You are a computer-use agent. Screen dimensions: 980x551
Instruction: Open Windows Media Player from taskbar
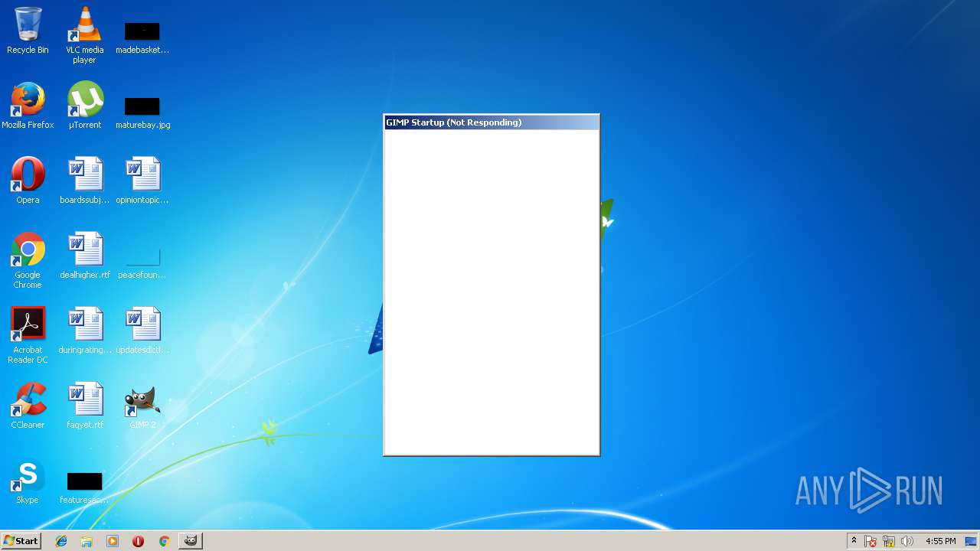[113, 541]
